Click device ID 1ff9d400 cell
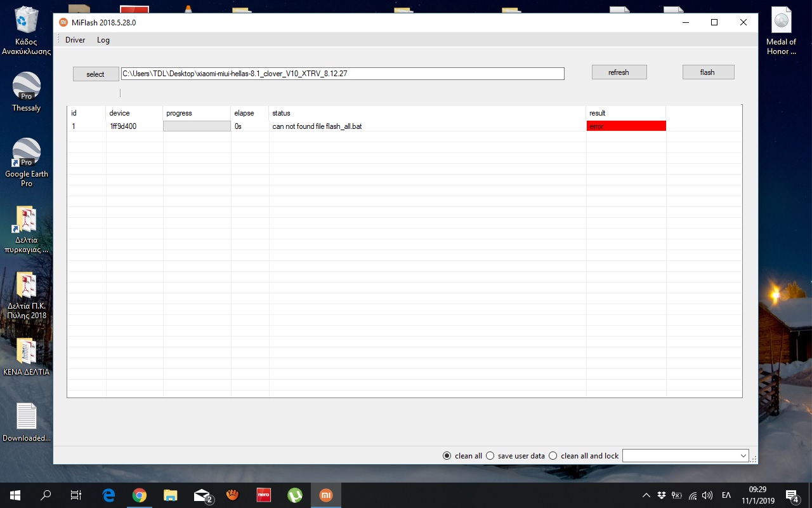This screenshot has height=508, width=812. tap(123, 126)
